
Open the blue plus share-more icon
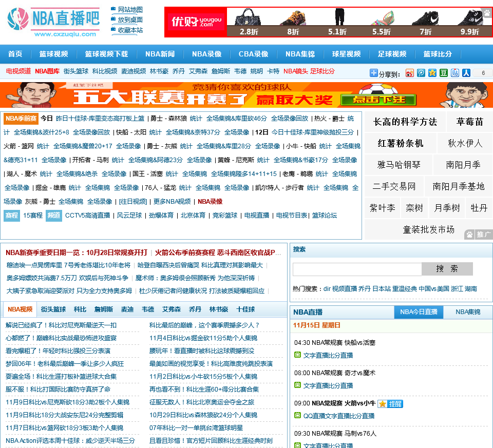click(373, 73)
